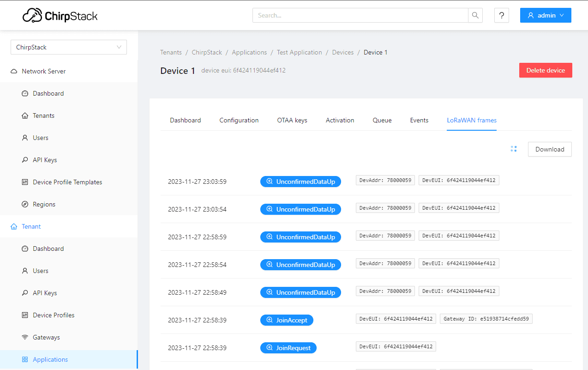Open the help question mark icon
The width and height of the screenshot is (588, 370).
(501, 15)
